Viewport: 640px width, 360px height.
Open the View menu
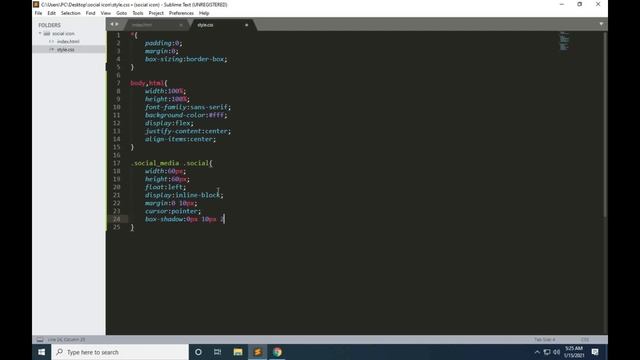click(106, 13)
